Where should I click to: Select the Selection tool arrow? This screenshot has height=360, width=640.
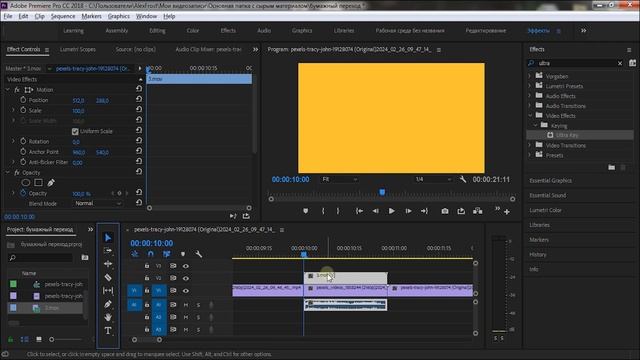[108, 238]
